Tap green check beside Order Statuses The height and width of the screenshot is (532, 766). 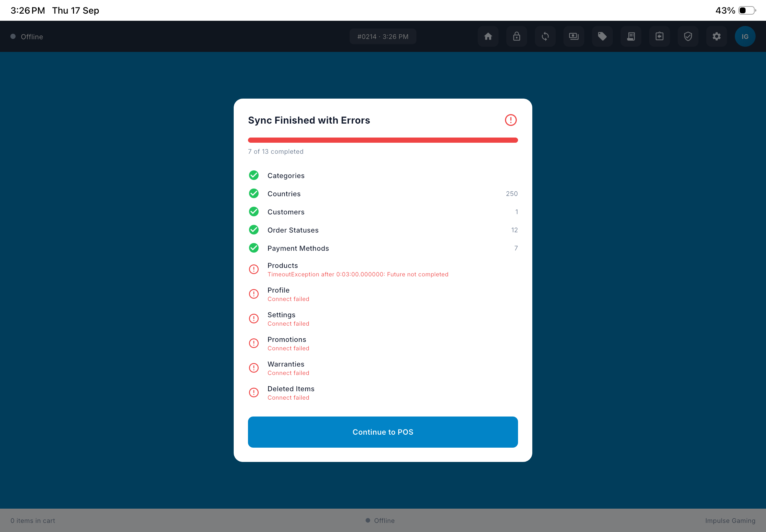click(254, 230)
